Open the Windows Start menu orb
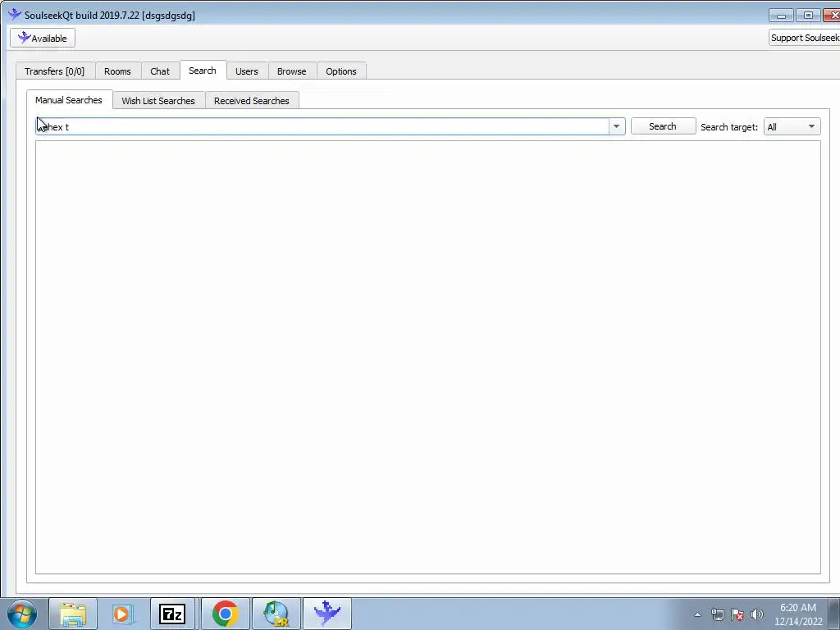Viewport: 840px width, 630px height. (22, 614)
